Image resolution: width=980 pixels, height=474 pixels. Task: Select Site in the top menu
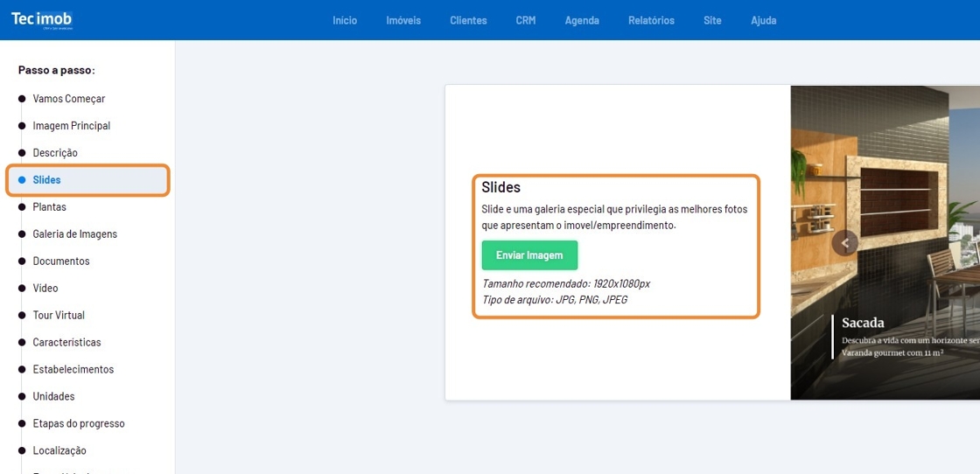[712, 20]
